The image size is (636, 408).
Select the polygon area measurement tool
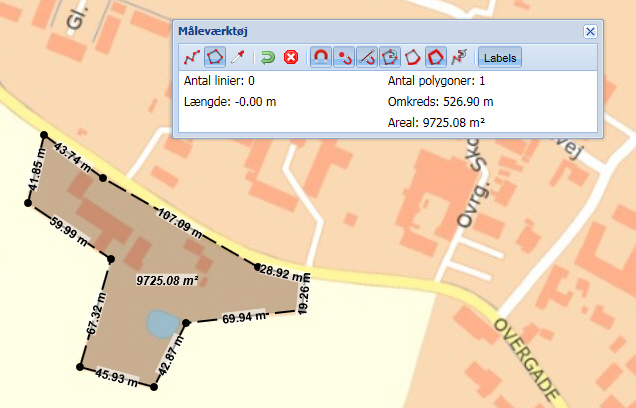click(214, 57)
